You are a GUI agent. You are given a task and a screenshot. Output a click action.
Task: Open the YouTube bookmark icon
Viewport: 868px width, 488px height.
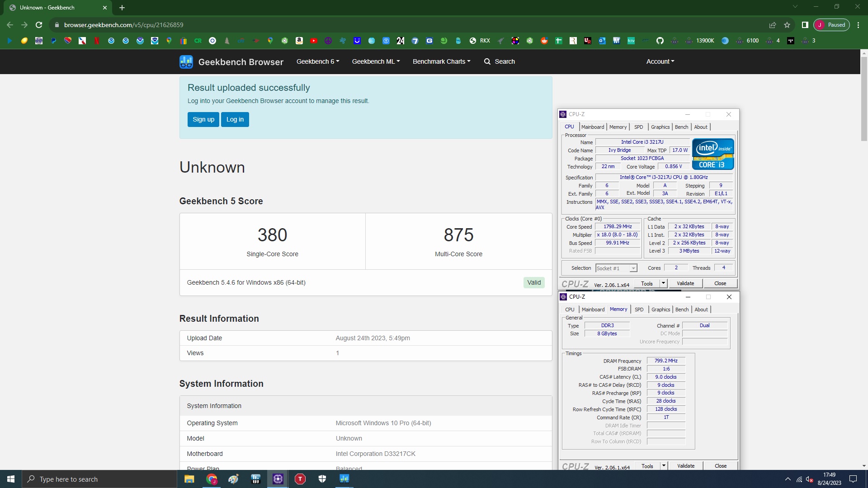coord(314,41)
